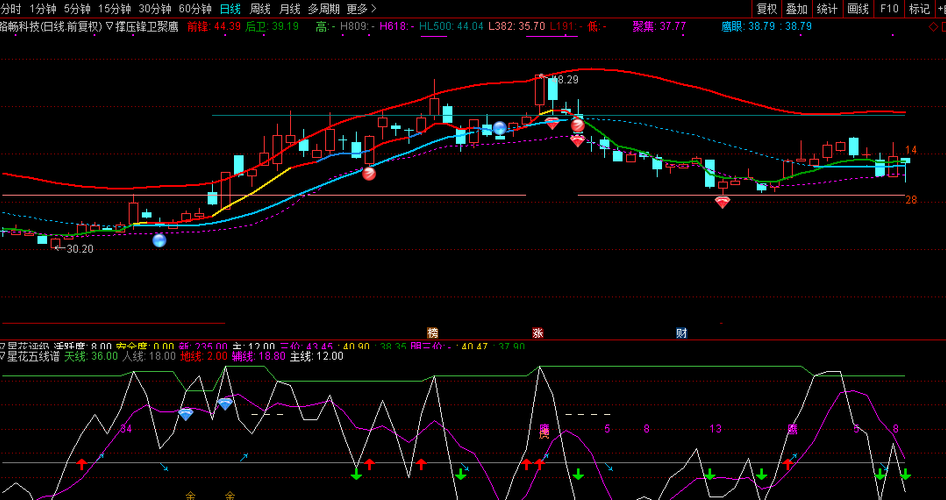
Task: Click red gem marker directly under 48.29 candle
Action: pyautogui.click(x=552, y=123)
